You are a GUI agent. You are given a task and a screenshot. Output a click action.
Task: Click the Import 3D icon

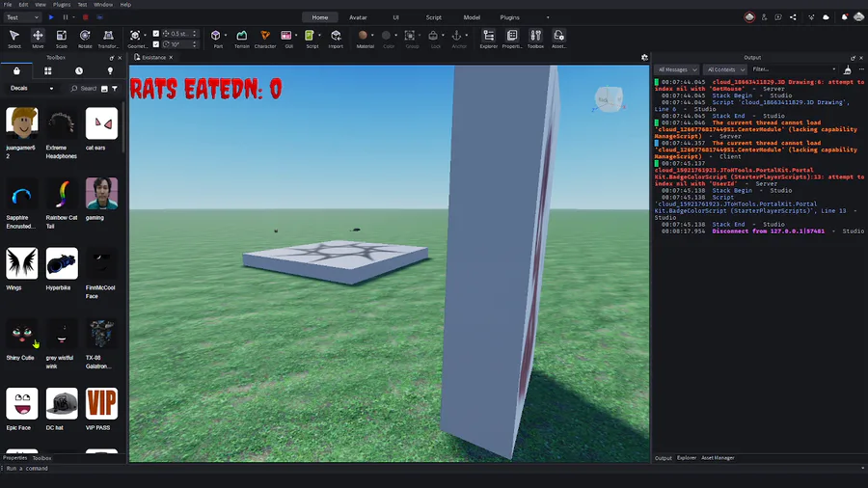tap(336, 36)
